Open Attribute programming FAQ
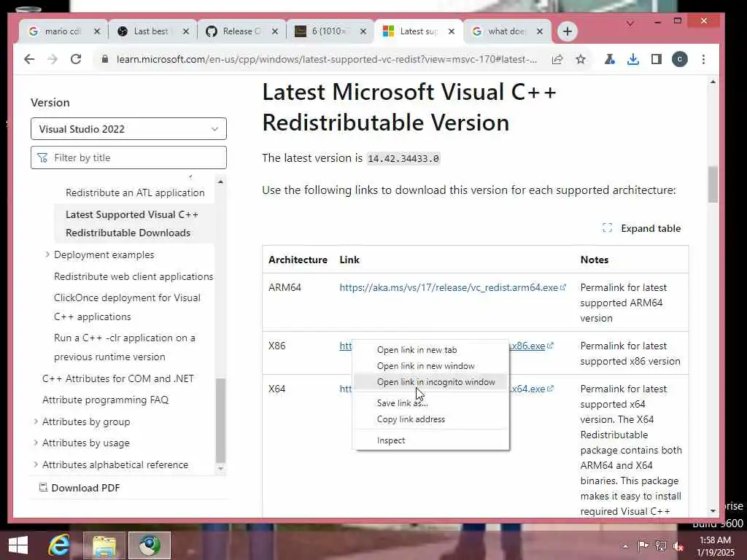Image resolution: width=747 pixels, height=560 pixels. click(105, 400)
